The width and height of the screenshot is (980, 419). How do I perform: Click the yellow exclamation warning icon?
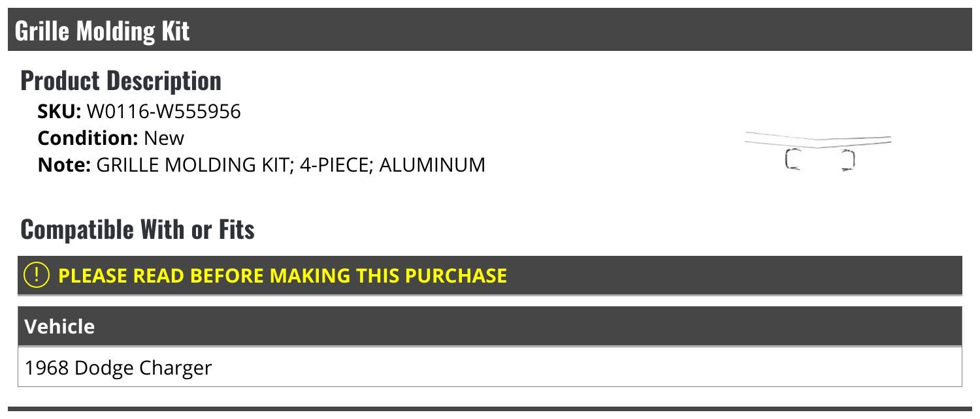coord(37,275)
